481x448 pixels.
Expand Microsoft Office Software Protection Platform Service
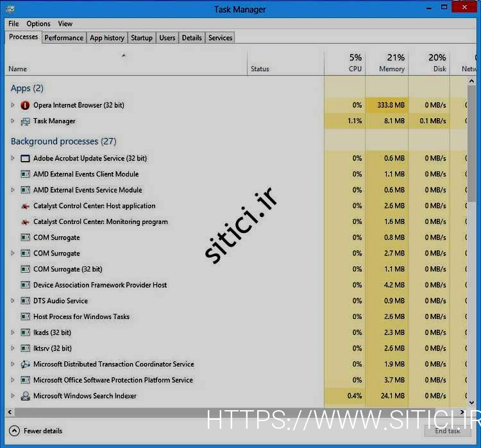[x=13, y=380]
